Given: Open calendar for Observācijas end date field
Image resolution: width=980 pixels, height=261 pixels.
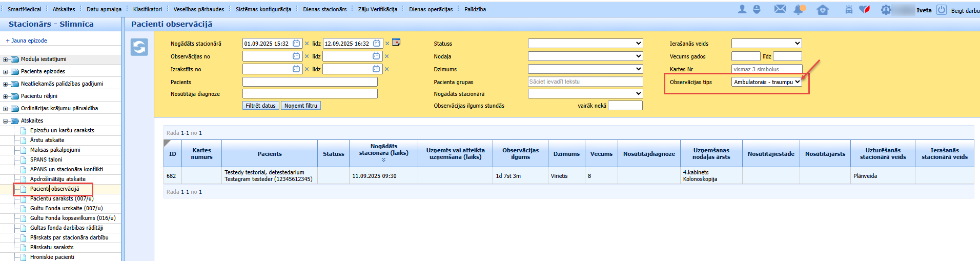Looking at the screenshot, I should (376, 56).
